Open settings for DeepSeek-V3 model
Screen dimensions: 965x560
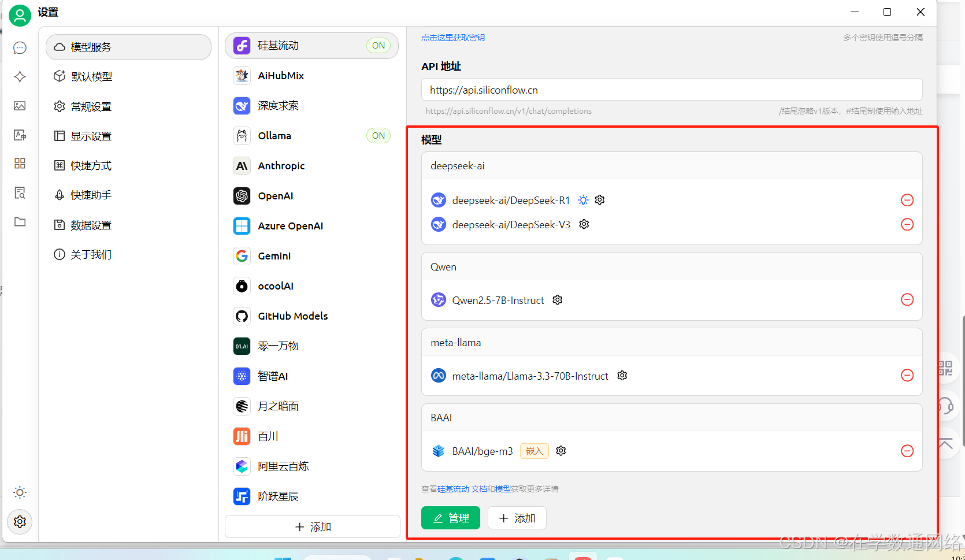[x=584, y=224]
